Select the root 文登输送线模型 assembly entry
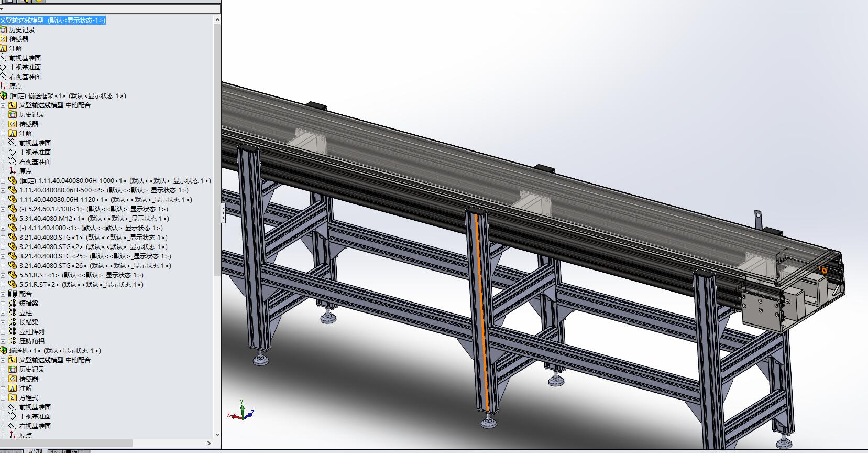The height and width of the screenshot is (453, 868). pos(53,20)
